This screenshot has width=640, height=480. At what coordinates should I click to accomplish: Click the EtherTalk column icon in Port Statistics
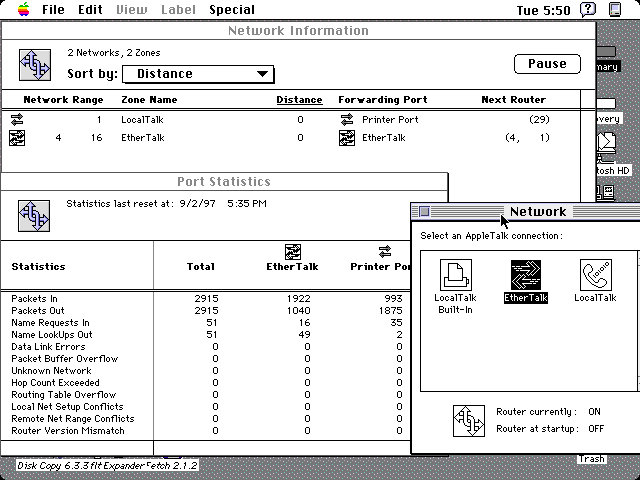pyautogui.click(x=293, y=252)
